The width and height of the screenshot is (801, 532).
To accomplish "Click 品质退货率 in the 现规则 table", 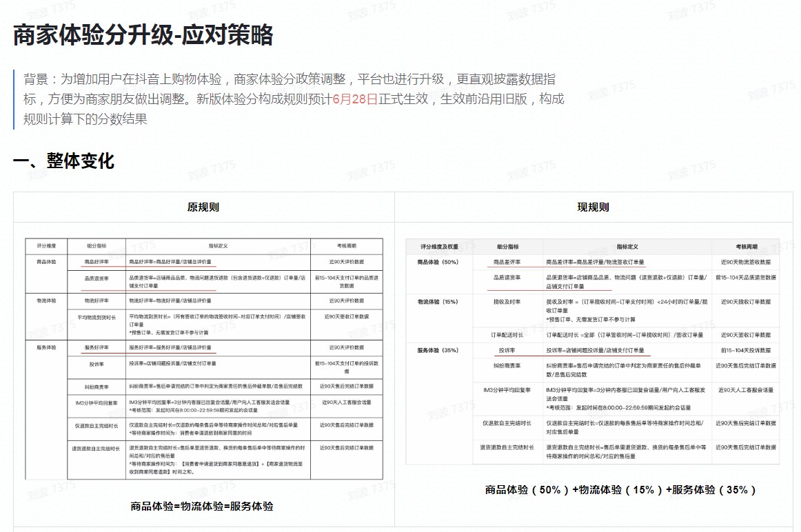I will [x=507, y=278].
